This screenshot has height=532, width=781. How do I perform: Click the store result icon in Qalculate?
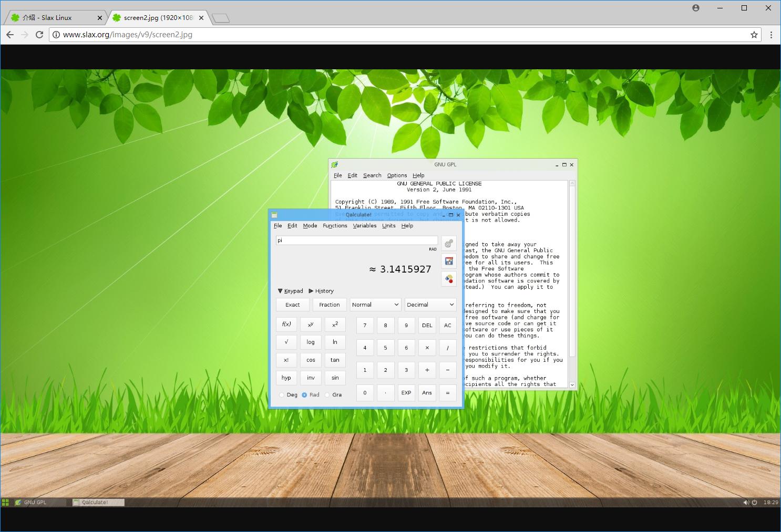(448, 261)
